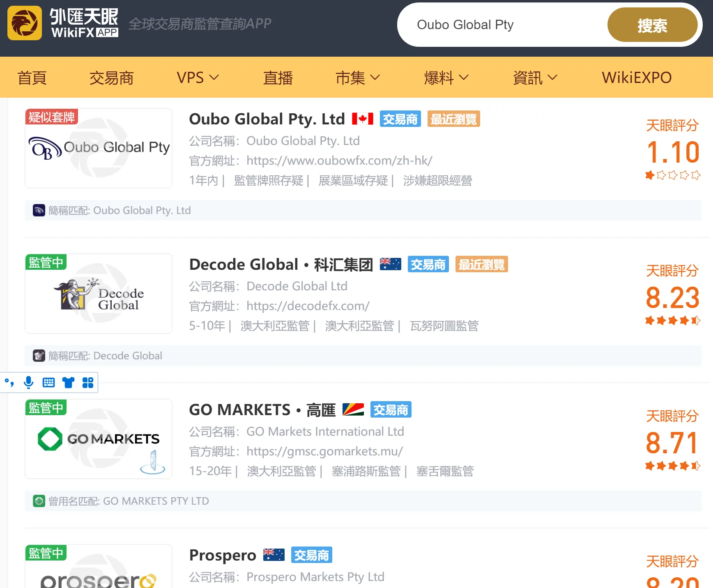Open the Decode Global logo thumbnail
Viewport: 713px width, 588px height.
point(99,294)
